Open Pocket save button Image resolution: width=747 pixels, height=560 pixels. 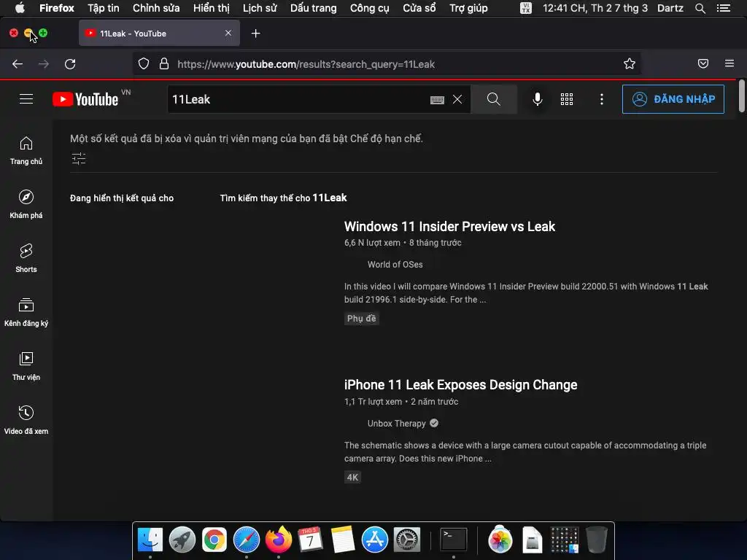click(703, 64)
